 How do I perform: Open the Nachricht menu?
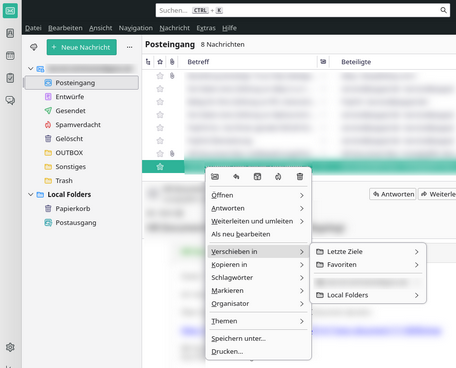tap(175, 28)
